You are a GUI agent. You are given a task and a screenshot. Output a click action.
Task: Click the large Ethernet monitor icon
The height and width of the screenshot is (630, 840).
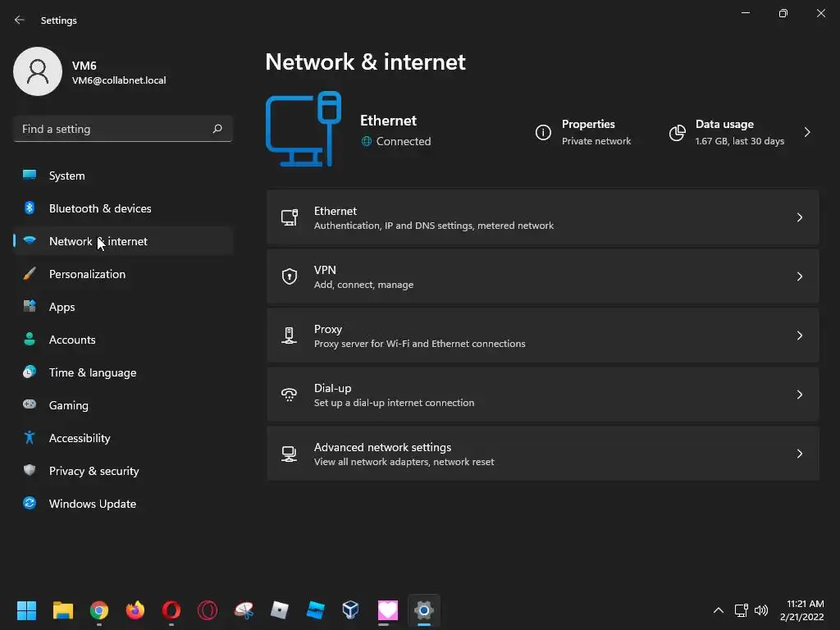tap(303, 130)
